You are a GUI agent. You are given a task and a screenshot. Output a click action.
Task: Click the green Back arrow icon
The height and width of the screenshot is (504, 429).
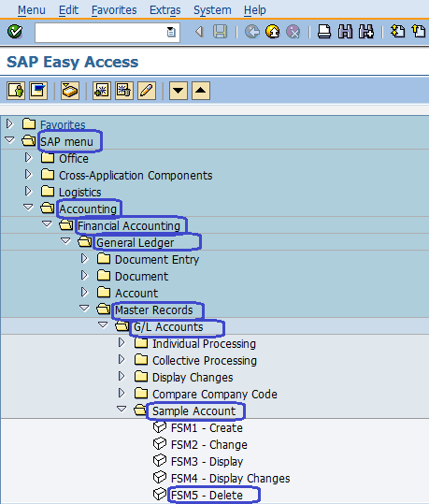click(x=252, y=32)
